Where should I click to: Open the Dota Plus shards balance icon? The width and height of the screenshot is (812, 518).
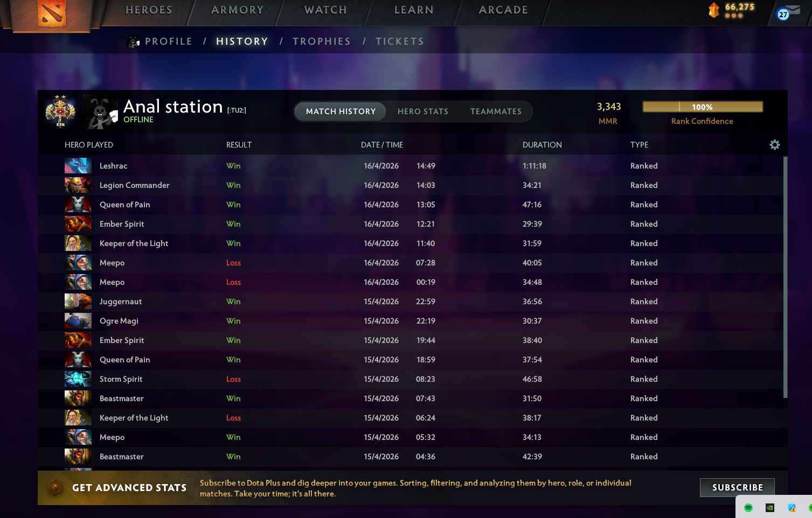[x=714, y=10]
